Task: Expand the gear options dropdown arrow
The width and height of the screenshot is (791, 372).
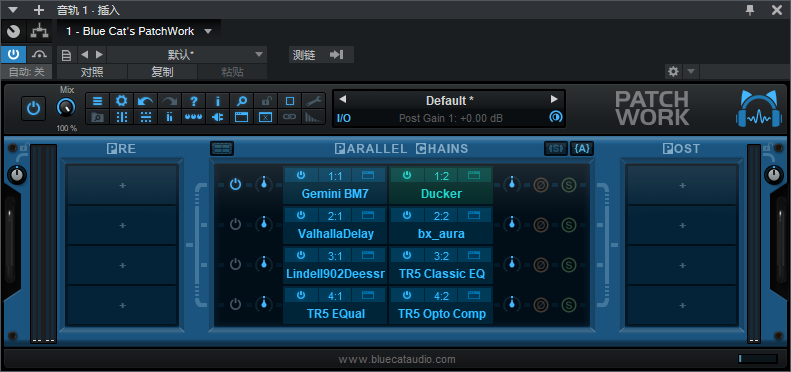Action: [x=691, y=72]
